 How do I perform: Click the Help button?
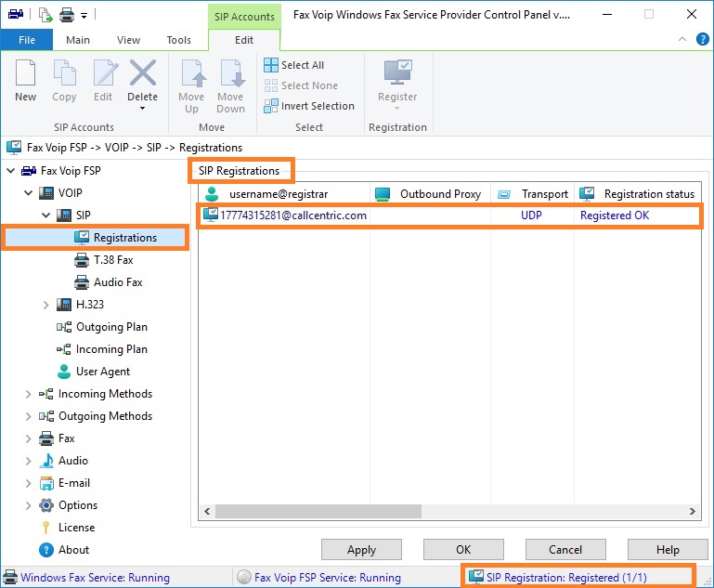(668, 550)
